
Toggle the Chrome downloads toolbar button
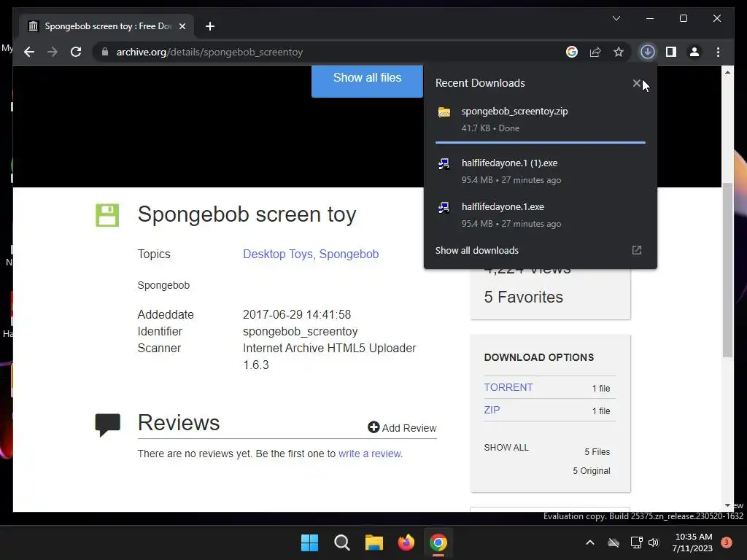coord(648,52)
